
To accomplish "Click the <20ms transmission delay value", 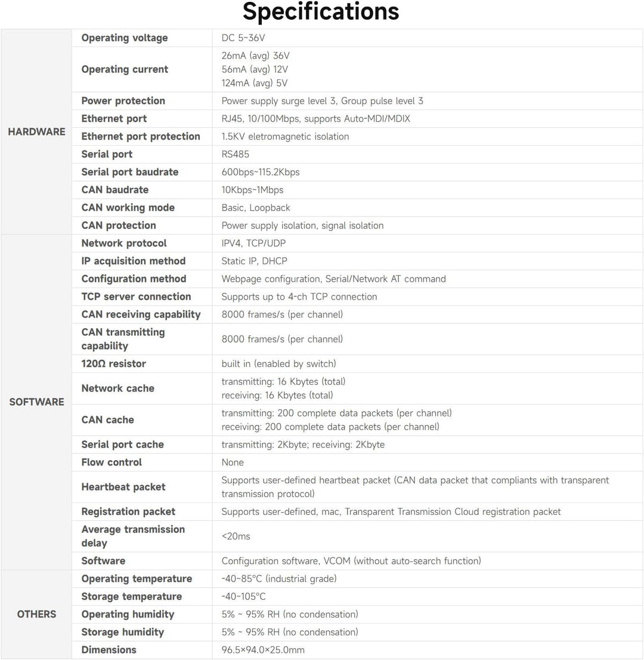I will coord(236,536).
